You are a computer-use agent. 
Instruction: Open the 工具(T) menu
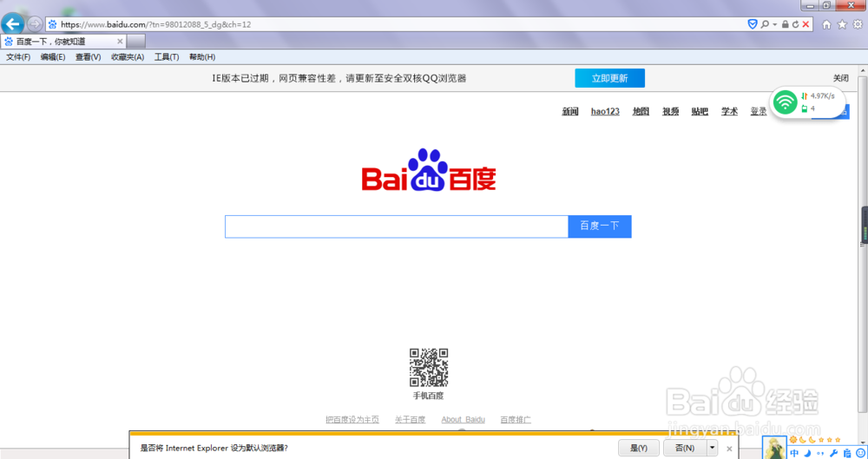point(167,57)
